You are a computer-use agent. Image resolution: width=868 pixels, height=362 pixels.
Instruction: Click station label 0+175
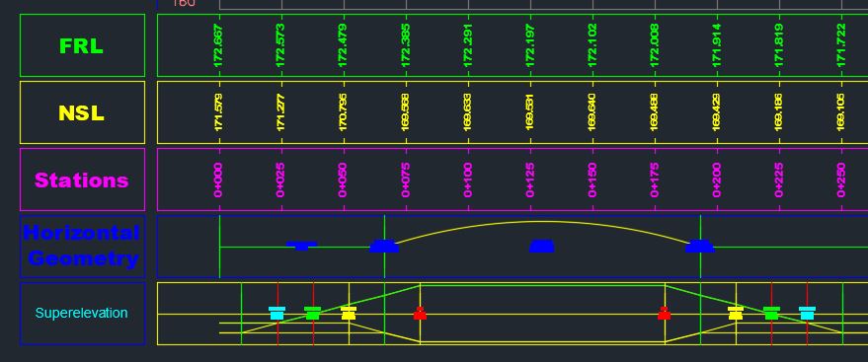pyautogui.click(x=655, y=180)
